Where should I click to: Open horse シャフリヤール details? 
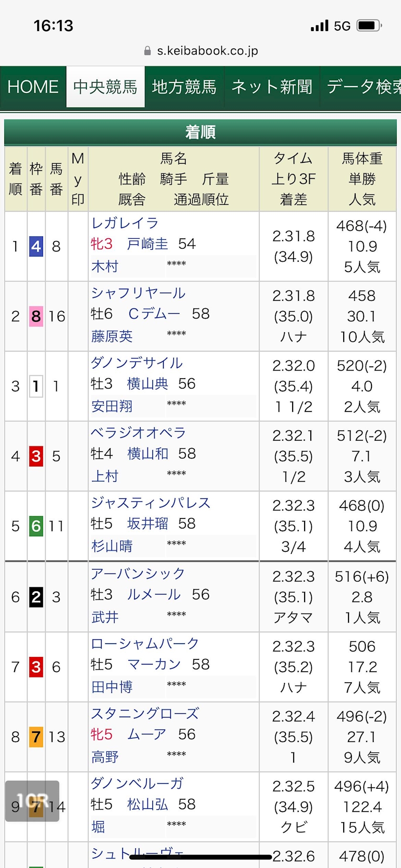point(138,293)
